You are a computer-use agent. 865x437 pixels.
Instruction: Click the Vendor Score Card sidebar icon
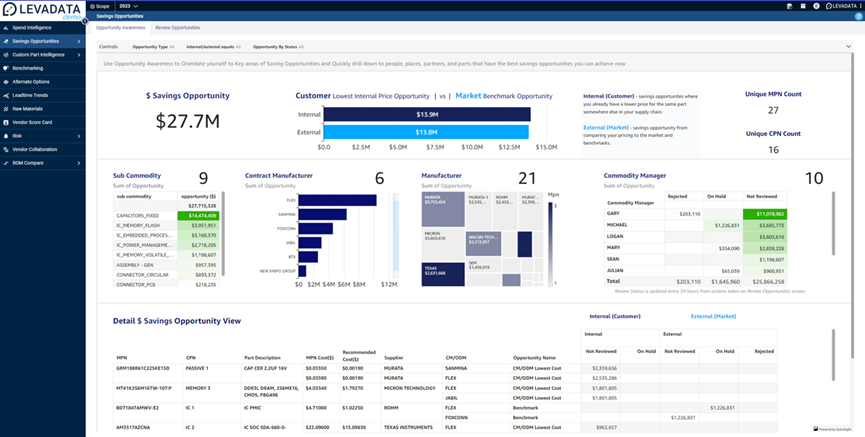(x=6, y=122)
